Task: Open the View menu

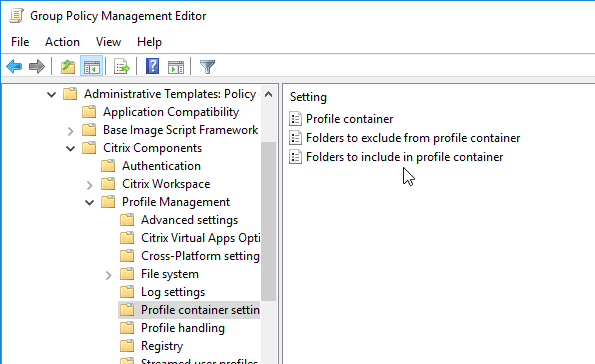Action: [x=108, y=42]
